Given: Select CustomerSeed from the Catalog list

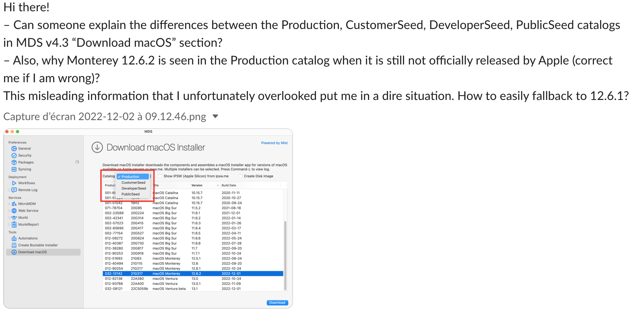Looking at the screenshot, I should pyautogui.click(x=133, y=183).
